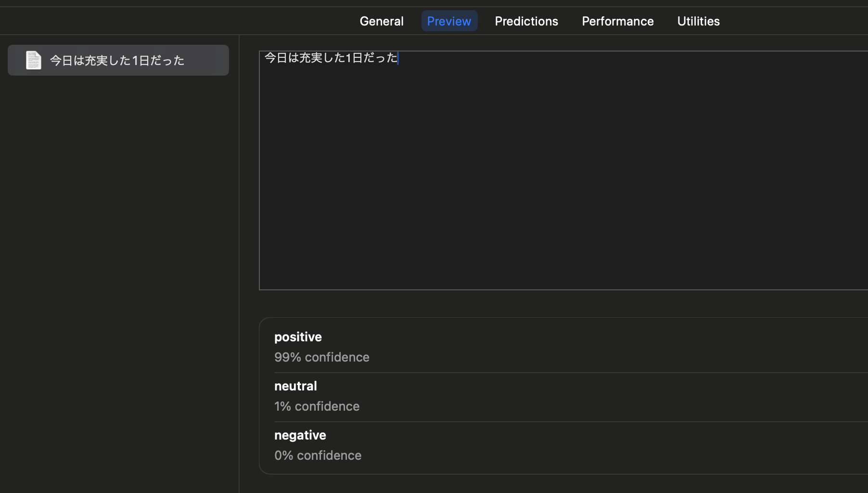Open the General tab
The image size is (868, 493).
(x=381, y=21)
